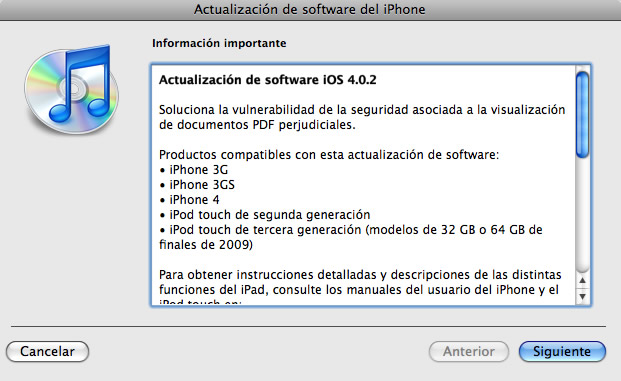Click the iTunes disc music note icon

(72, 90)
